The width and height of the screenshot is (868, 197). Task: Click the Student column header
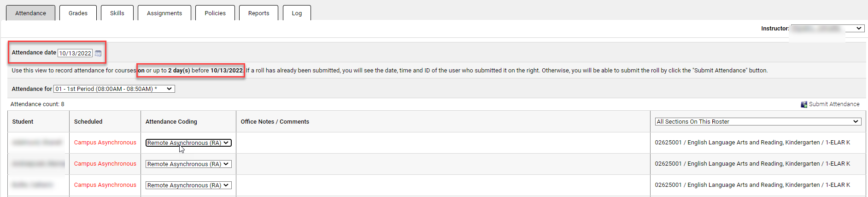pos(23,122)
